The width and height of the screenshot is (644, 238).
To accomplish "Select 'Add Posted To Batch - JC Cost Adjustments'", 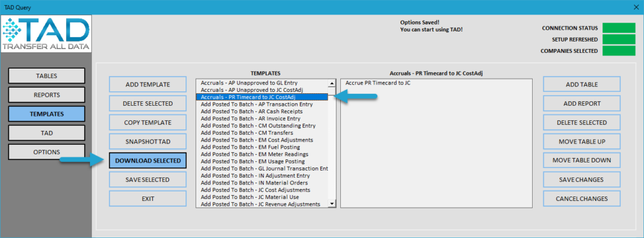I will (262, 190).
